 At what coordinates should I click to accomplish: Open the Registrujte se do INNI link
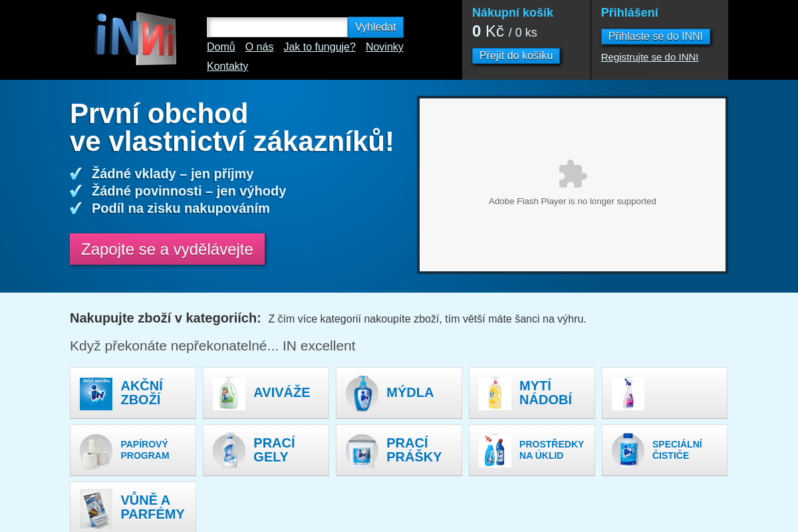click(650, 57)
